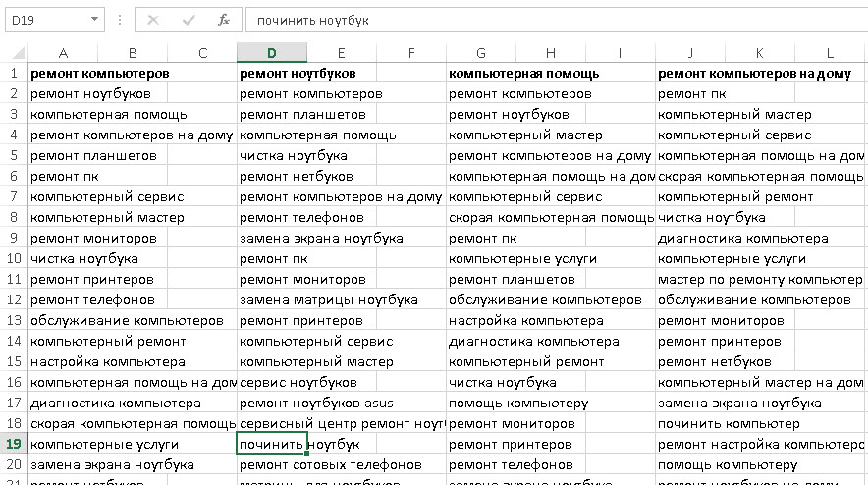Select column D header
Image resolution: width=868 pixels, height=485 pixels.
[x=272, y=52]
